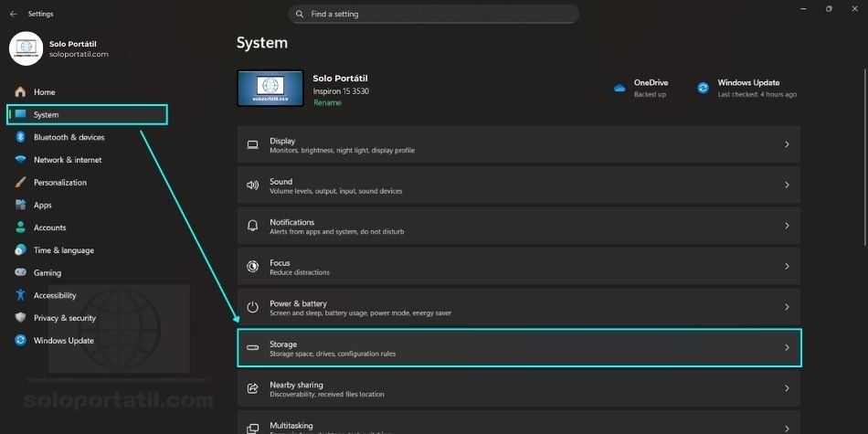Viewport: 868px width, 434px height.
Task: Open the Home sidebar icon
Action: [x=20, y=92]
